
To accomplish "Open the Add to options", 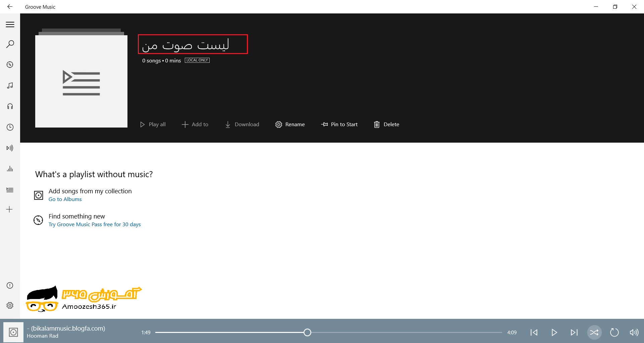I will pyautogui.click(x=195, y=124).
